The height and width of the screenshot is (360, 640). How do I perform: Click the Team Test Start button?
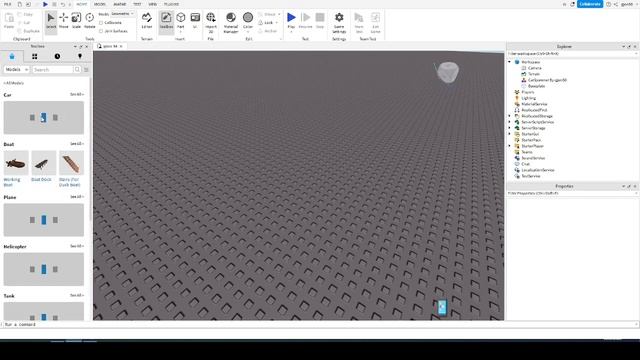click(359, 22)
